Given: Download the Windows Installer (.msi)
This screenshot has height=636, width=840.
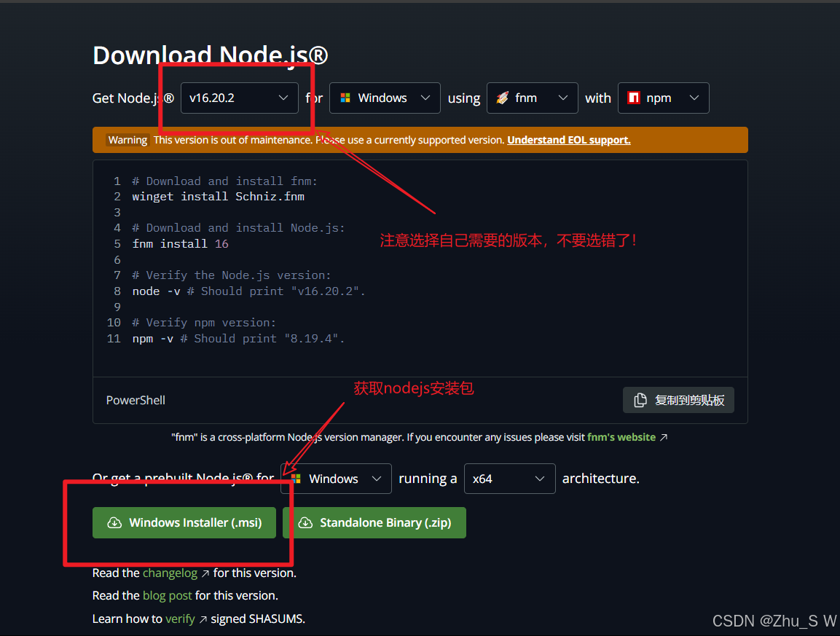Looking at the screenshot, I should [x=184, y=522].
